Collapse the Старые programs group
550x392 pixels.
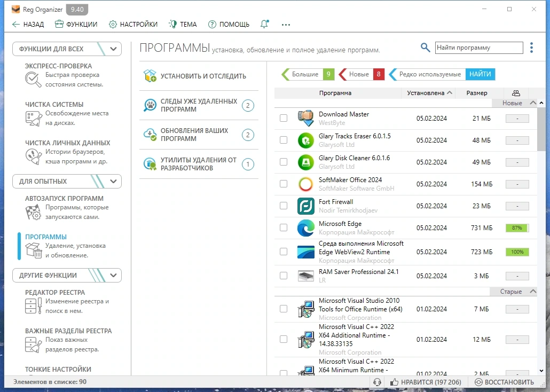(x=533, y=291)
